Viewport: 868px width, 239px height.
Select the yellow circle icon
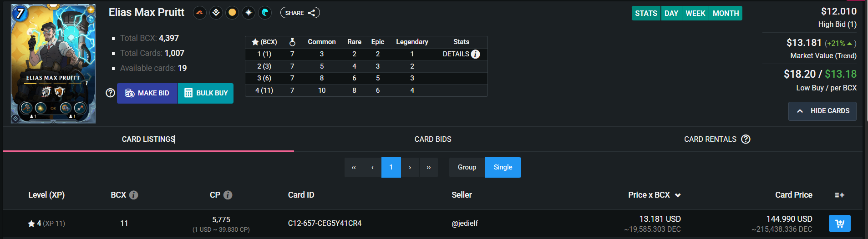click(x=232, y=13)
